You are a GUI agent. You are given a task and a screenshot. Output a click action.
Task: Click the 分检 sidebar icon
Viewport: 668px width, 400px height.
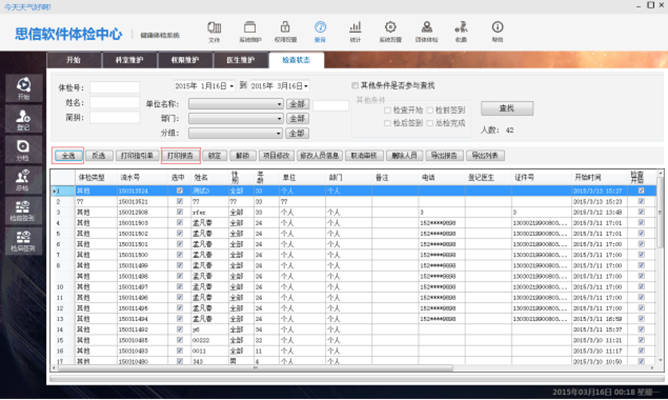point(23,150)
